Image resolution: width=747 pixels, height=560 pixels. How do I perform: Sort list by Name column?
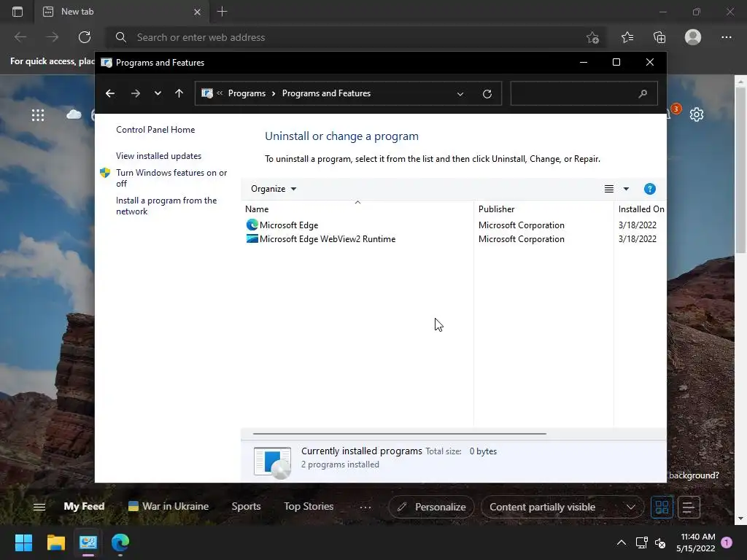(x=357, y=209)
